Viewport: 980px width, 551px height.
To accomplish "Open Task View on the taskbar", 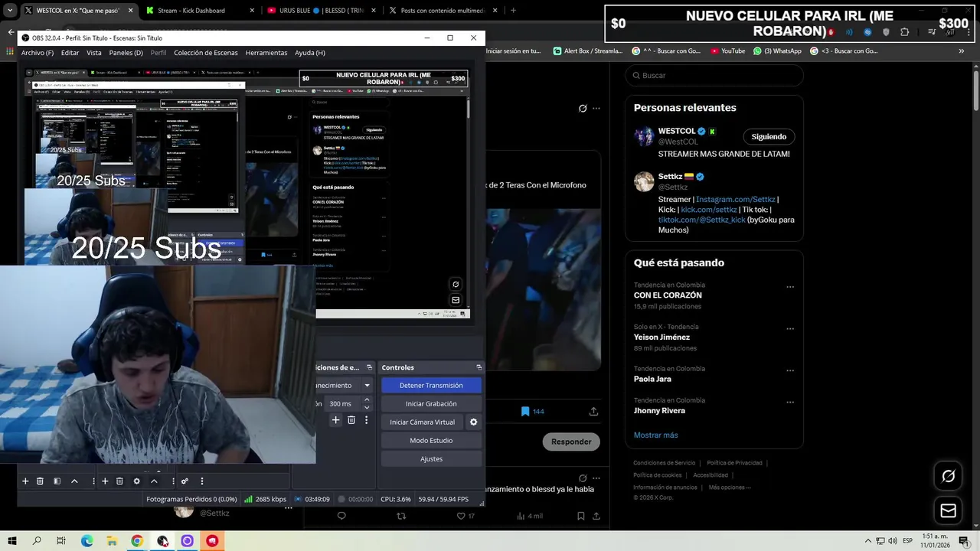I will point(61,541).
